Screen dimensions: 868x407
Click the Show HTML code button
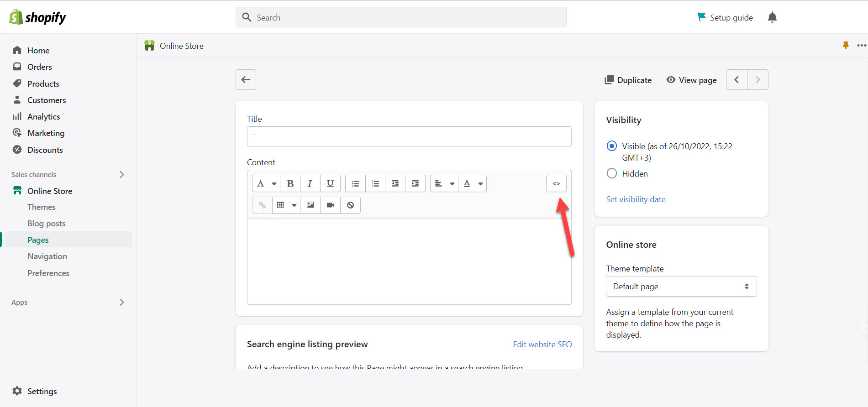click(x=556, y=183)
